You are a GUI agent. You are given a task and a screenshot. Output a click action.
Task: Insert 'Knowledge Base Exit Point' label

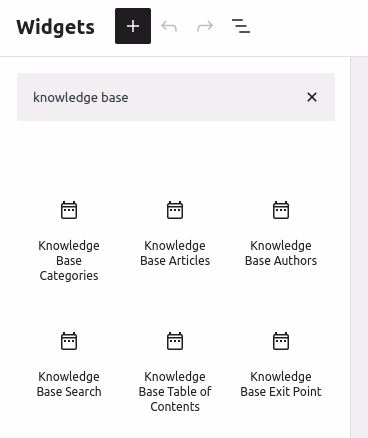coord(281,384)
